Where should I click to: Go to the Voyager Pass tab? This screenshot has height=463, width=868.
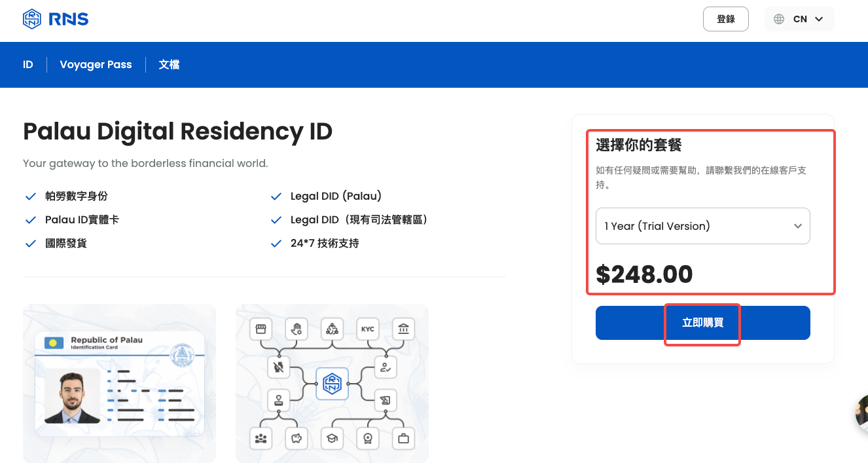96,65
